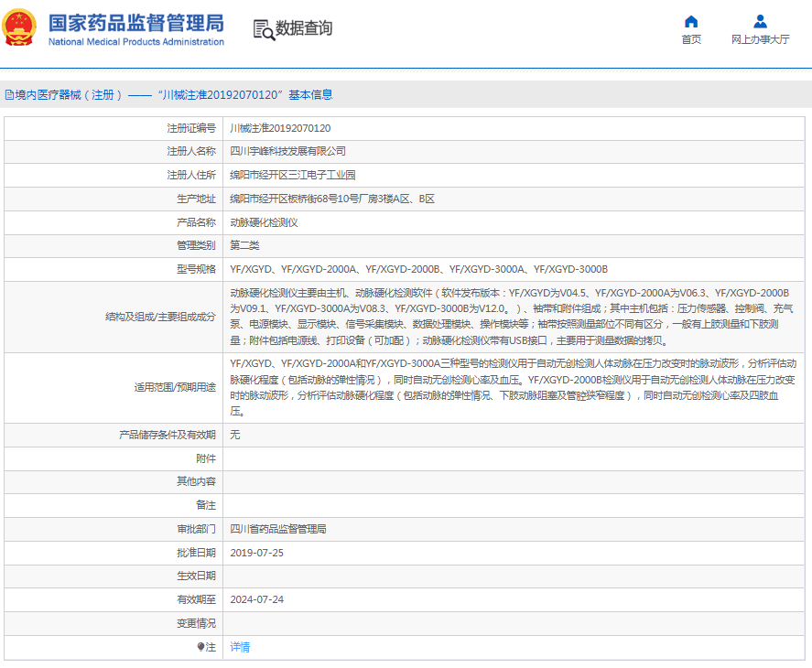
Task: Click management category value 第二类
Action: (x=244, y=245)
